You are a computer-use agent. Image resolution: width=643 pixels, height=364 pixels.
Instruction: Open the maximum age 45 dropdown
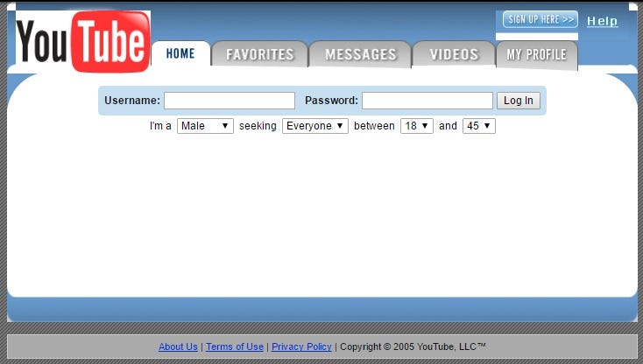point(479,126)
